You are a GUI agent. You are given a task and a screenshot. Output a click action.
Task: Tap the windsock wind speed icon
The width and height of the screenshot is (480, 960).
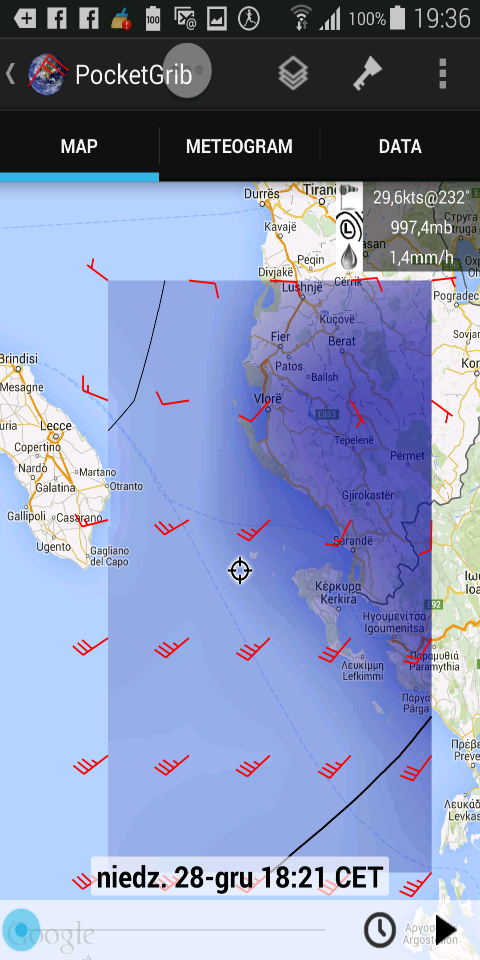click(350, 196)
